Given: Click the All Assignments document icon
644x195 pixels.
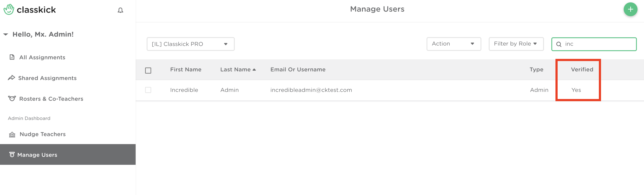Looking at the screenshot, I should click(x=12, y=57).
